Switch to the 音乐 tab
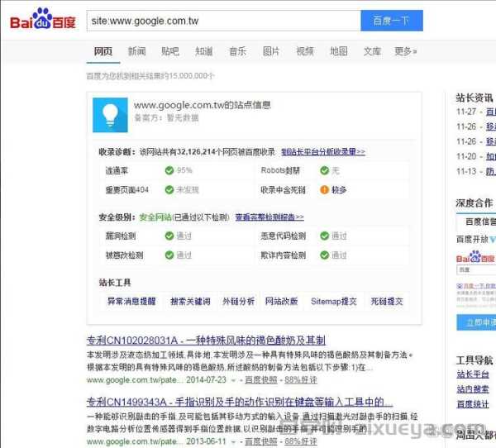This screenshot has width=496, height=448. (237, 51)
